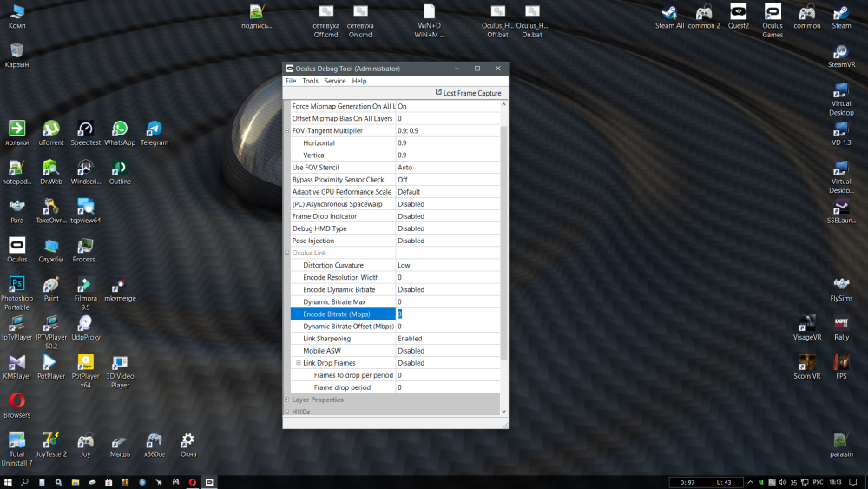
Task: Click the property list vertical scrollbar
Action: 503,258
